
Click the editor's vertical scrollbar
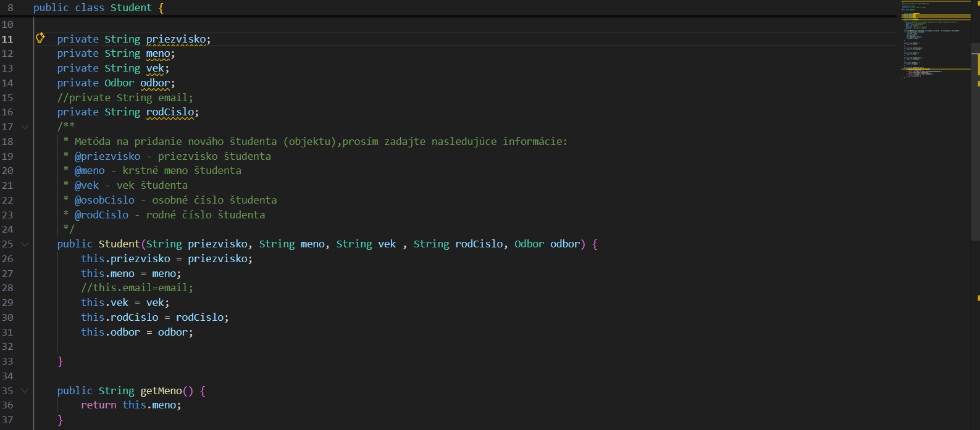975,148
